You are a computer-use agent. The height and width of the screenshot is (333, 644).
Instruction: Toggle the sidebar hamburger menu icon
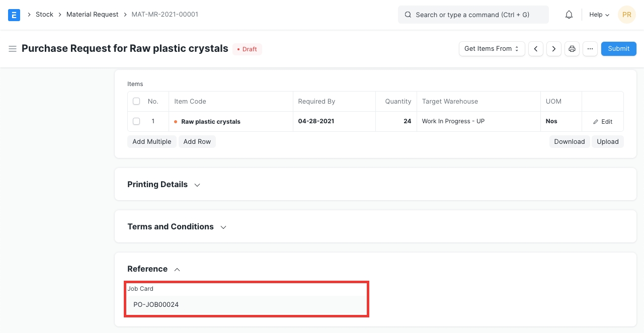click(13, 49)
